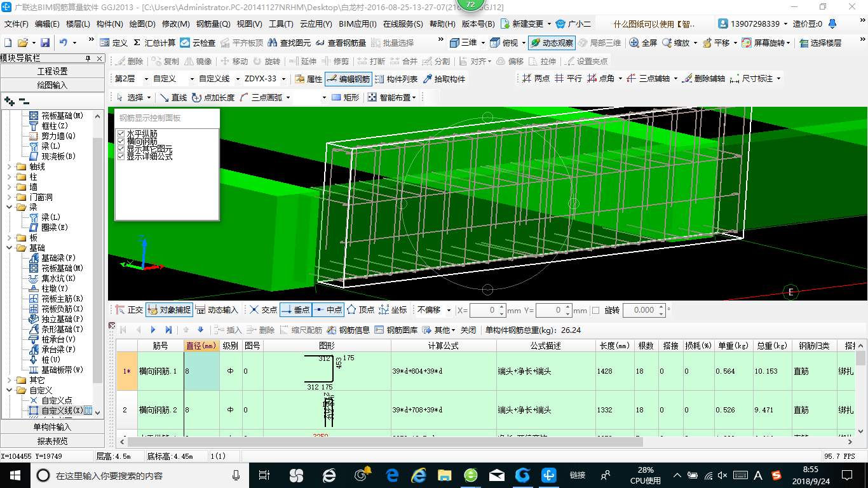This screenshot has height=488, width=868.
Task: Click 拾取构件 pick component tool
Action: pos(444,79)
